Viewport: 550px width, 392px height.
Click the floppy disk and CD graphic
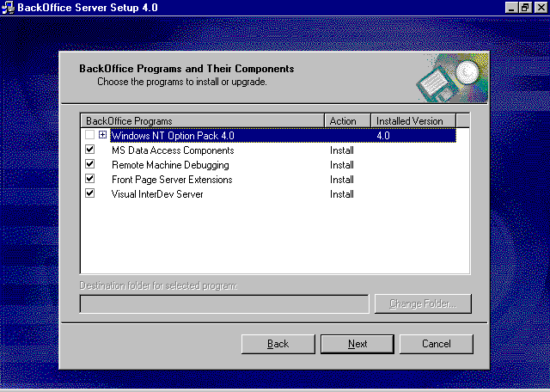tap(452, 77)
